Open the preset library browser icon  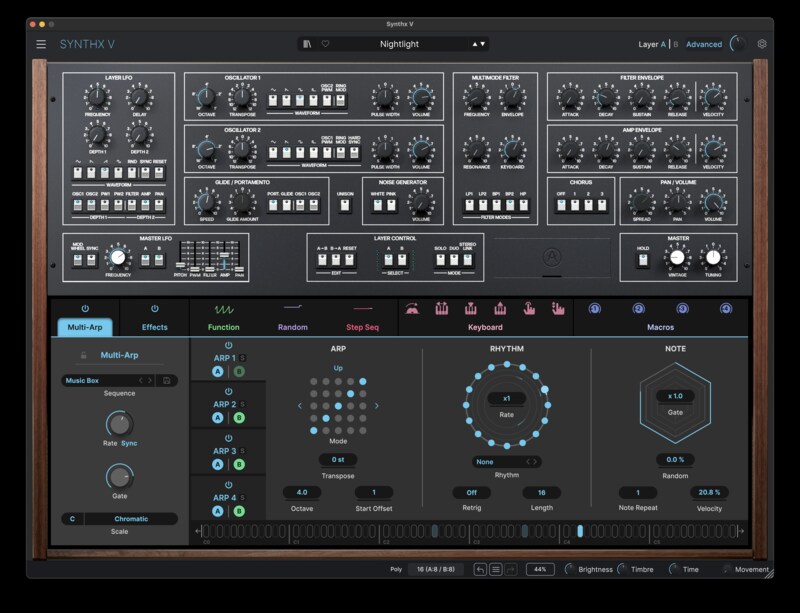click(x=308, y=42)
